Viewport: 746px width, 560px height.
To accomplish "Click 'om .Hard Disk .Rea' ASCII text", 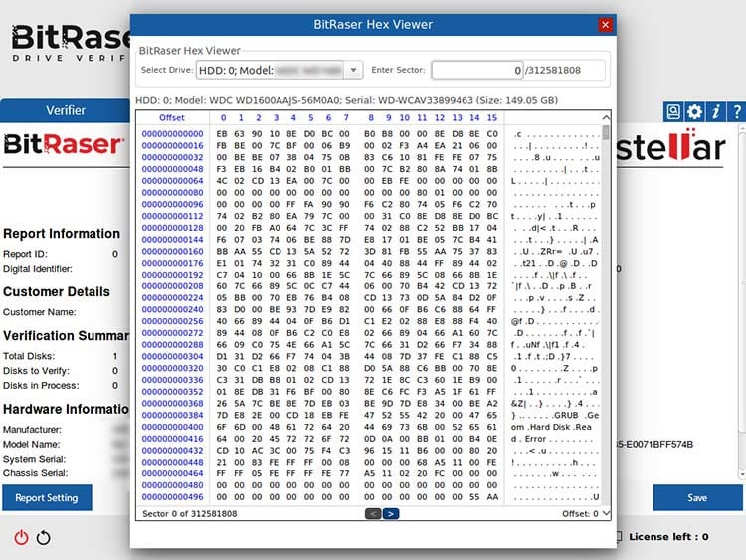I will point(551,427).
